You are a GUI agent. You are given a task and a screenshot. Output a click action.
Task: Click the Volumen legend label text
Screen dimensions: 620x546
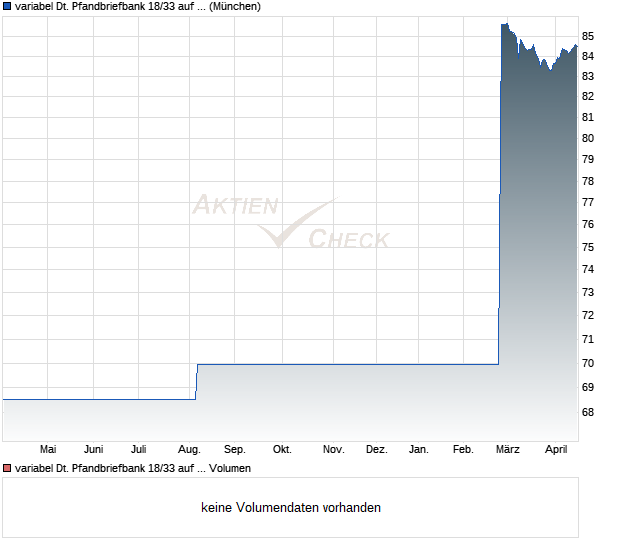pyautogui.click(x=133, y=468)
